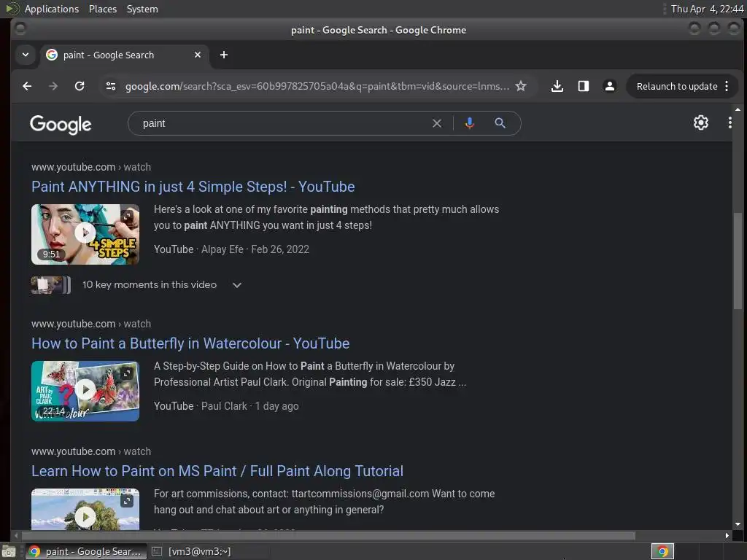Open Google quick settings gear
This screenshot has width=747, height=560.
coord(700,122)
